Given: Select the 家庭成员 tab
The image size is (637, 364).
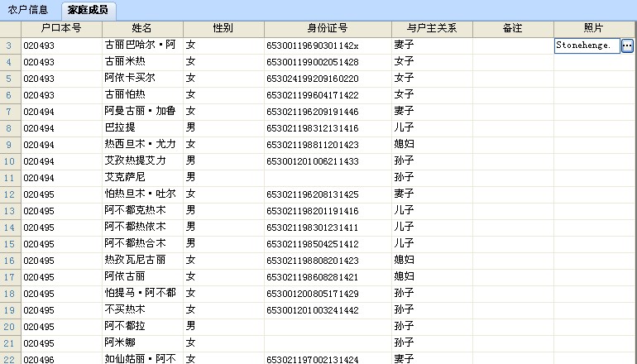Looking at the screenshot, I should tap(88, 11).
